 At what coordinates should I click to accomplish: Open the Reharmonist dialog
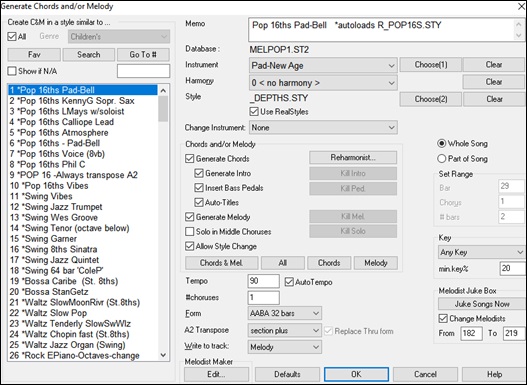coord(353,158)
